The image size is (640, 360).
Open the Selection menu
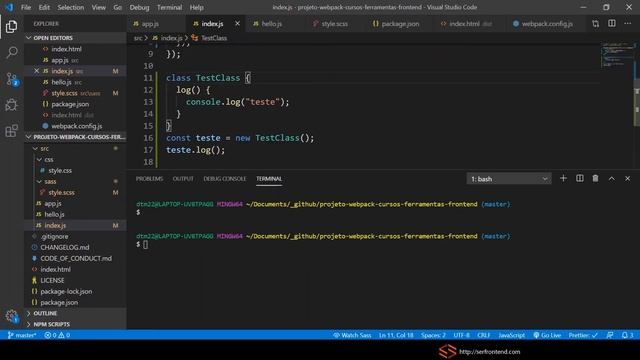tap(71, 7)
